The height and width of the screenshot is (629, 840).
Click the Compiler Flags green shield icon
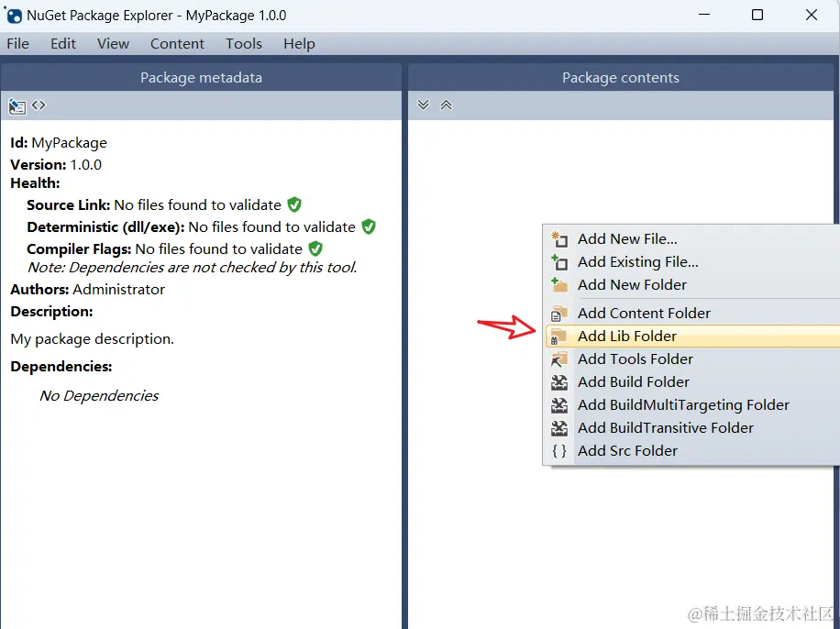click(315, 248)
